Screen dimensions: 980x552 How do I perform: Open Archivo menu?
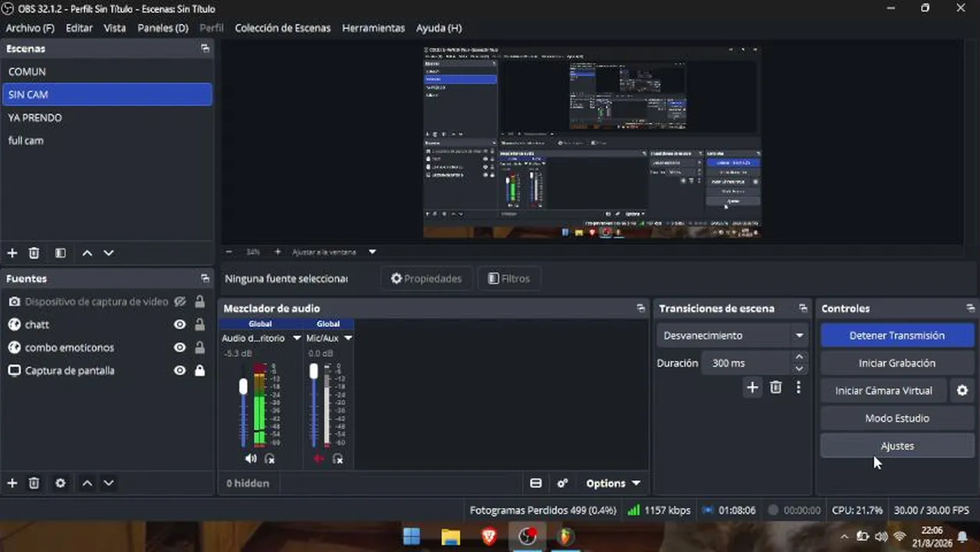[x=30, y=28]
